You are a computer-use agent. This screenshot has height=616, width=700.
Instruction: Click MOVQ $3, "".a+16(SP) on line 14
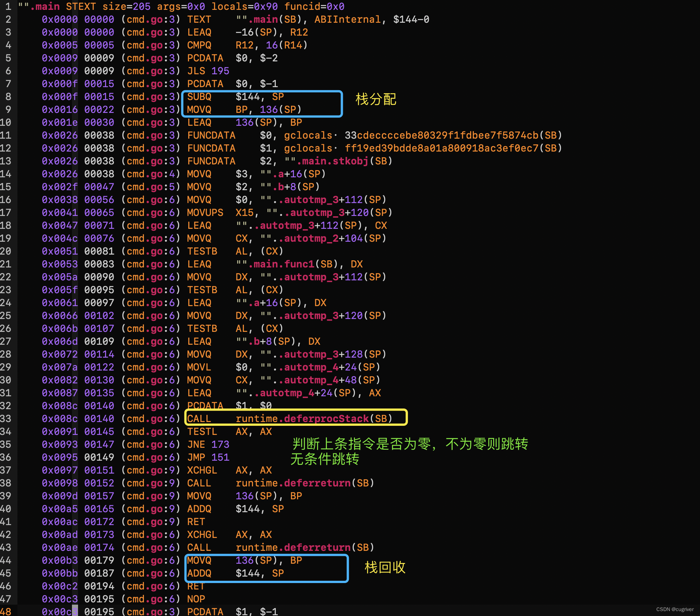coord(256,174)
